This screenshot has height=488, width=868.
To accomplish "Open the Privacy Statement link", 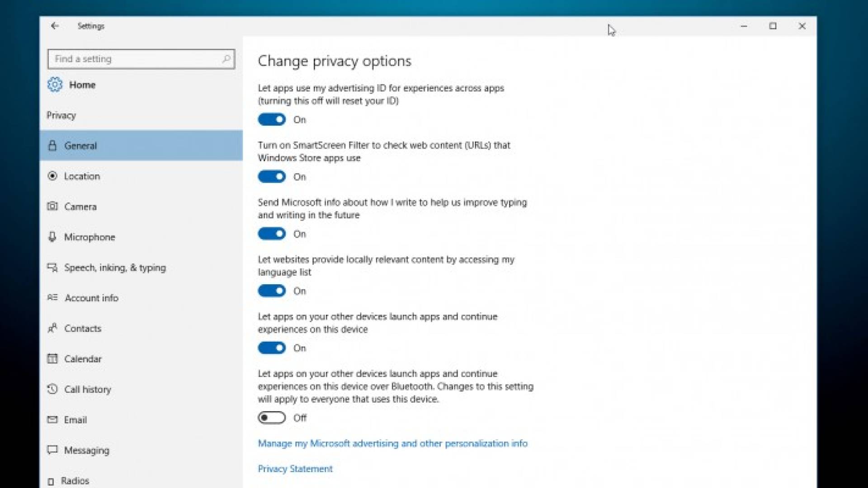I will coord(295,469).
